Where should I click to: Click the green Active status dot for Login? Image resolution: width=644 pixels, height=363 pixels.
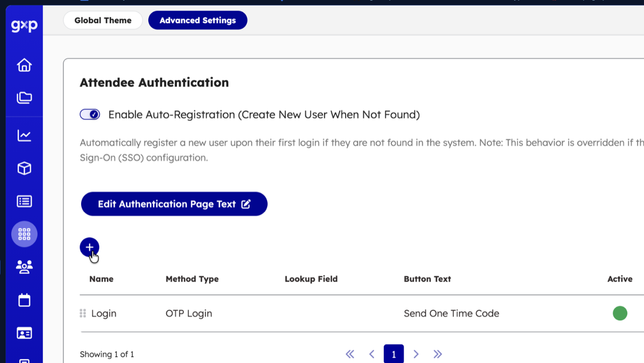(620, 313)
